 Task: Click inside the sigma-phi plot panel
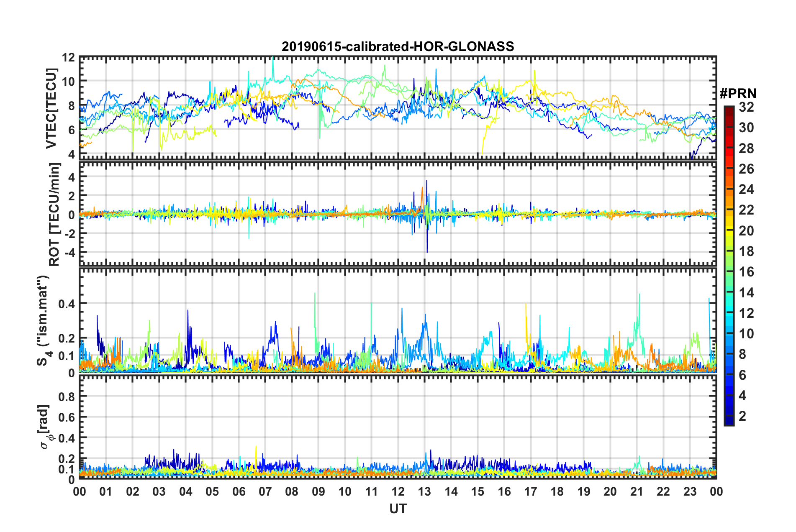(x=398, y=427)
